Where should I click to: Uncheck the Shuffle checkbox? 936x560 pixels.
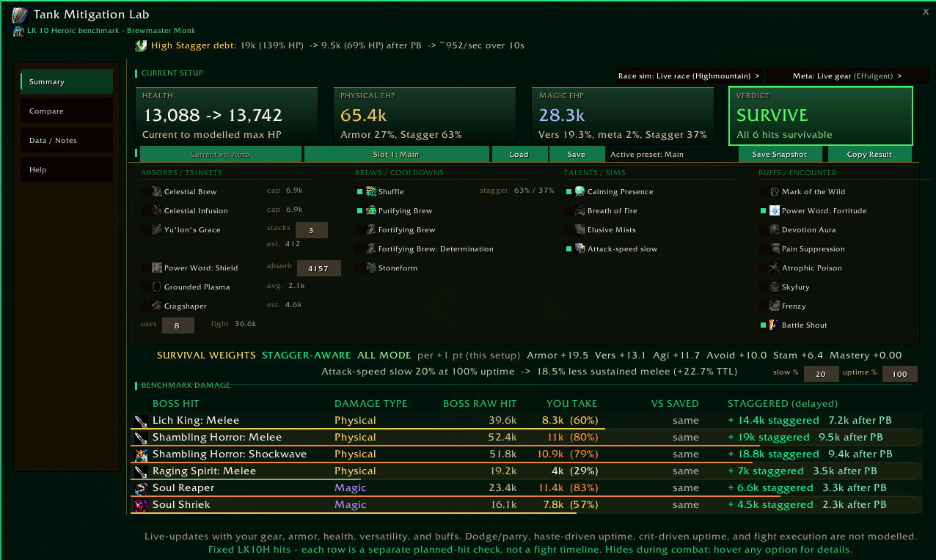pyautogui.click(x=360, y=191)
